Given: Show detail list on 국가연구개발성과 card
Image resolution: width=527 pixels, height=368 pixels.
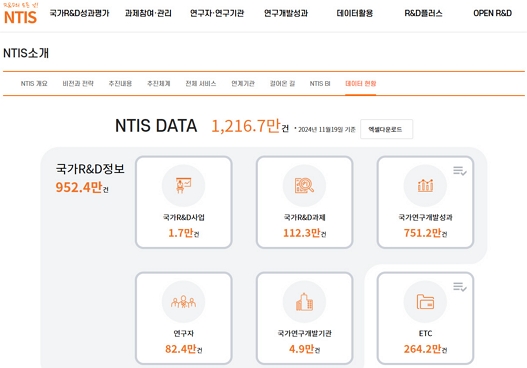Looking at the screenshot, I should point(459,171).
